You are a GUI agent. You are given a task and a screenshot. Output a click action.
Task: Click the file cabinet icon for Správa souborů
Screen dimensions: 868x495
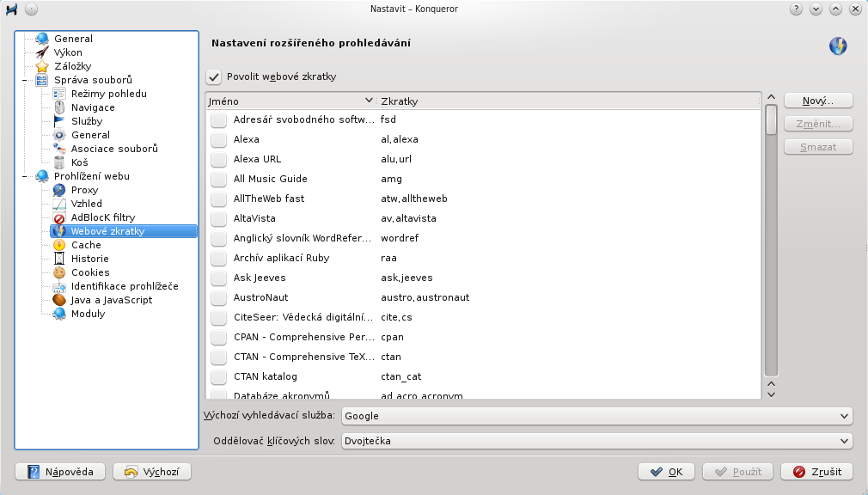[x=42, y=80]
